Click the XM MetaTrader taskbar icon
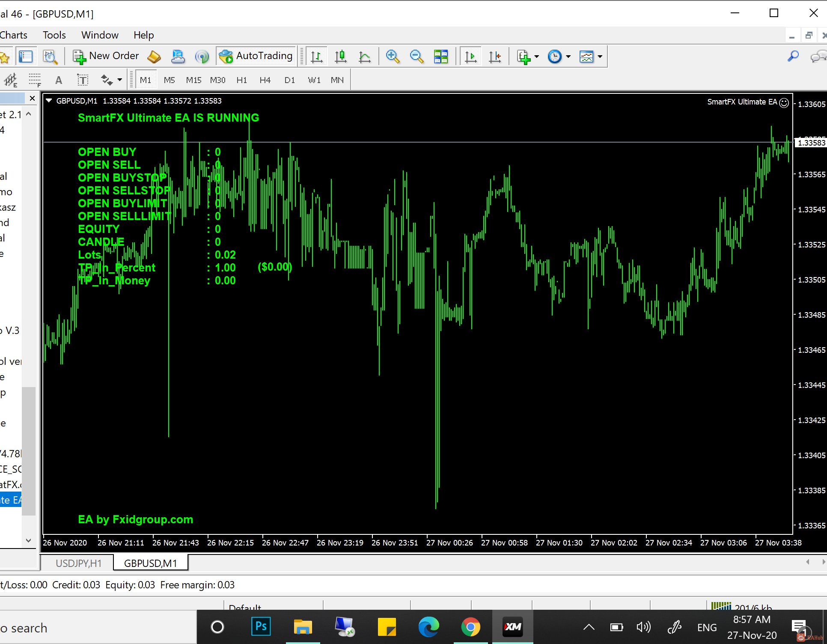827x644 pixels. pyautogui.click(x=512, y=627)
